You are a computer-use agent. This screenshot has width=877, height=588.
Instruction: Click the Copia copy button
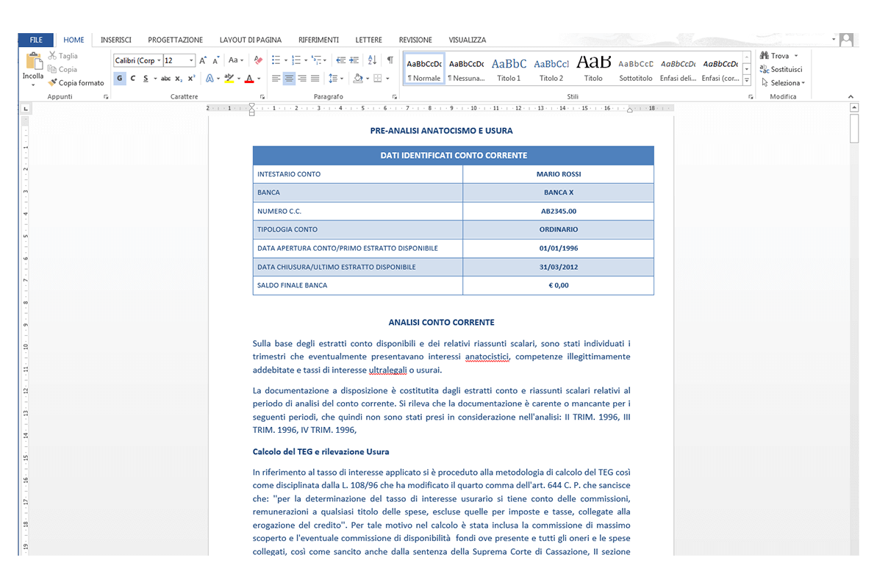coord(62,69)
